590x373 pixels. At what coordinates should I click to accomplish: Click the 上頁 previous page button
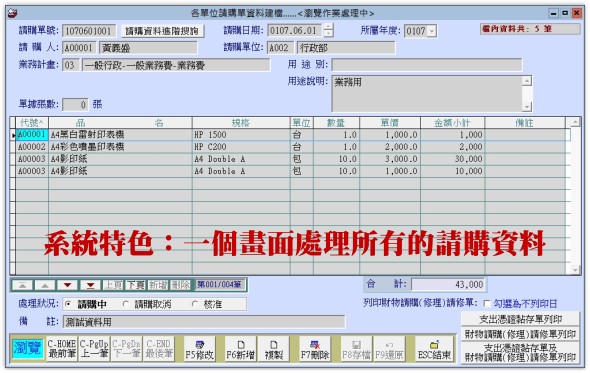click(x=113, y=285)
